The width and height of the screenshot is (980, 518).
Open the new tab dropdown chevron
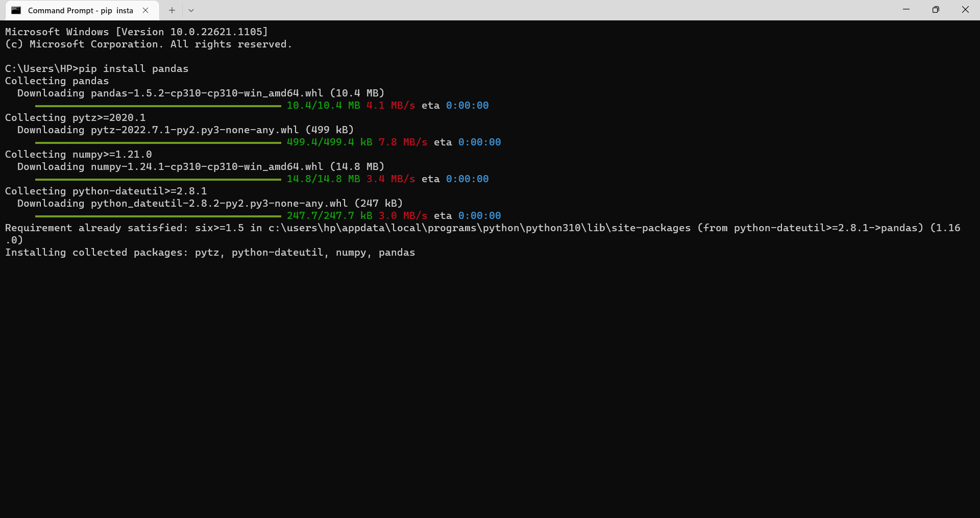191,10
